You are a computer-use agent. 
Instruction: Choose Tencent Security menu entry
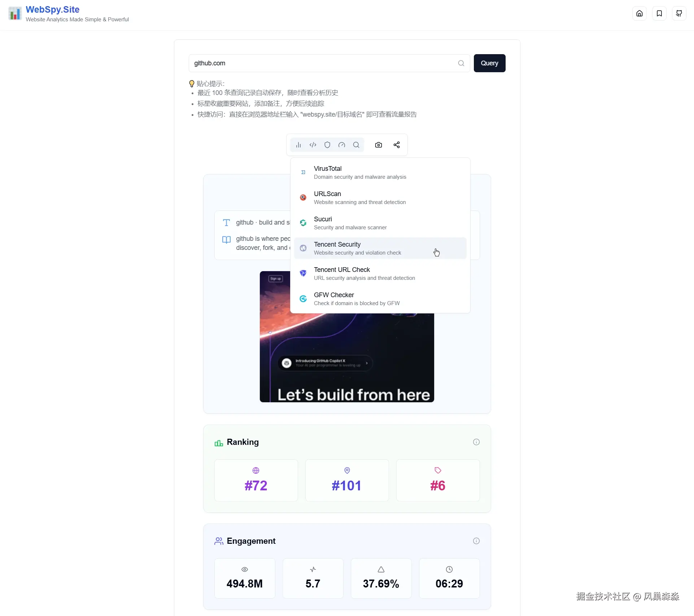coord(380,248)
